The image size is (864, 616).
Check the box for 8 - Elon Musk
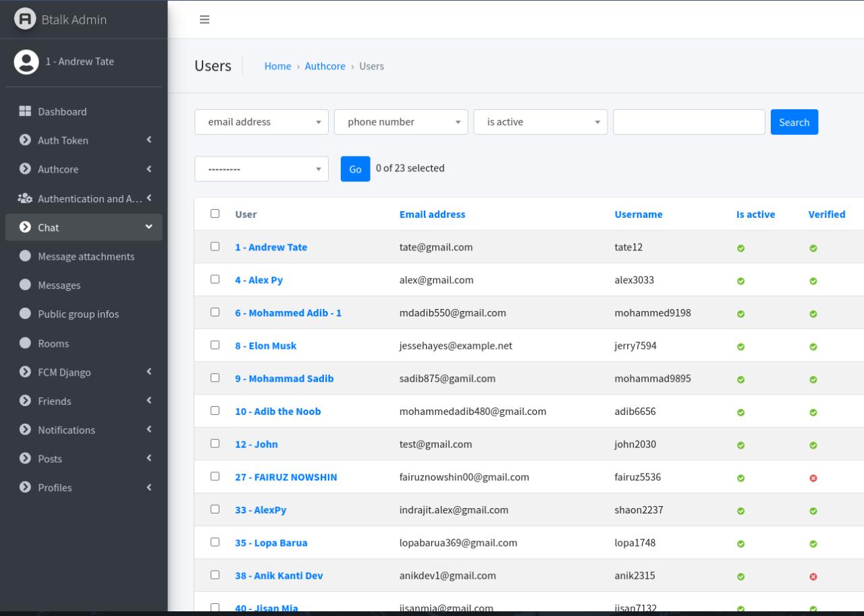(215, 345)
